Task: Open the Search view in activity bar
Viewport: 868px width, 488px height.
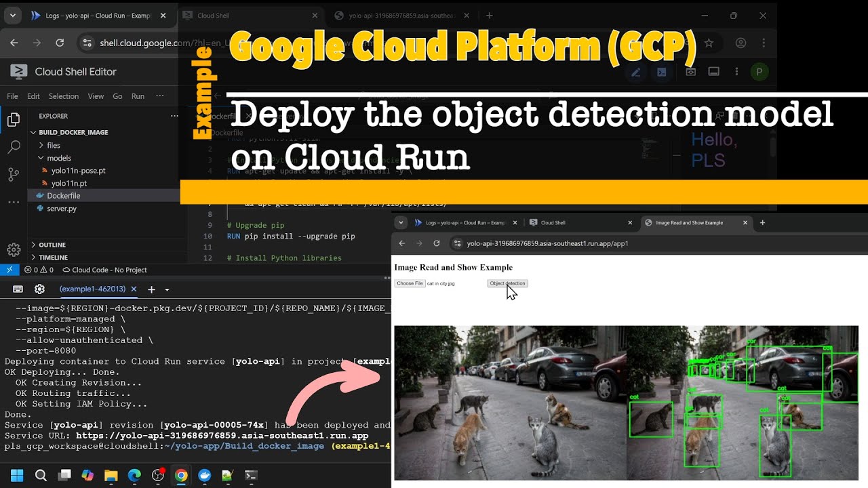Action: point(14,146)
